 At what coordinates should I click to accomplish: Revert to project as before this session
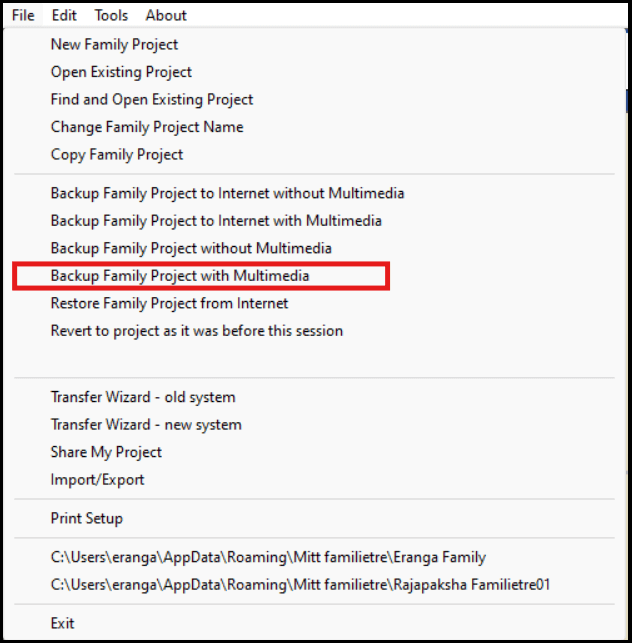(197, 330)
